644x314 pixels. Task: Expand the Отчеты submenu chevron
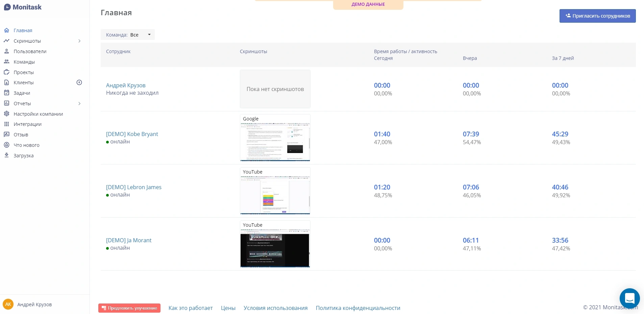79,104
